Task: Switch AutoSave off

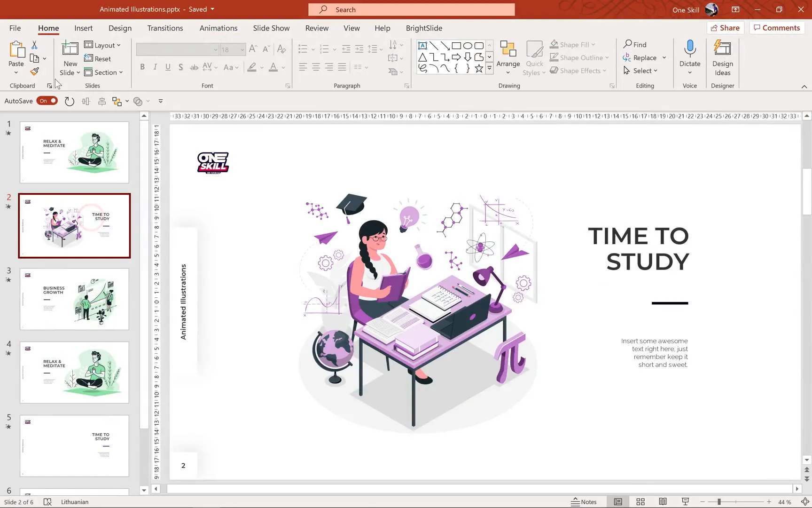Action: pyautogui.click(x=47, y=101)
